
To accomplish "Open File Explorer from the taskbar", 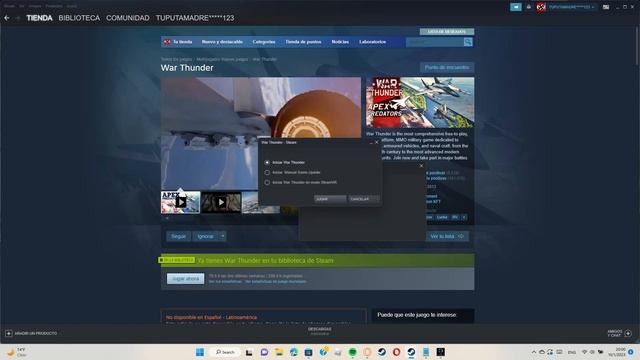I will tap(279, 352).
